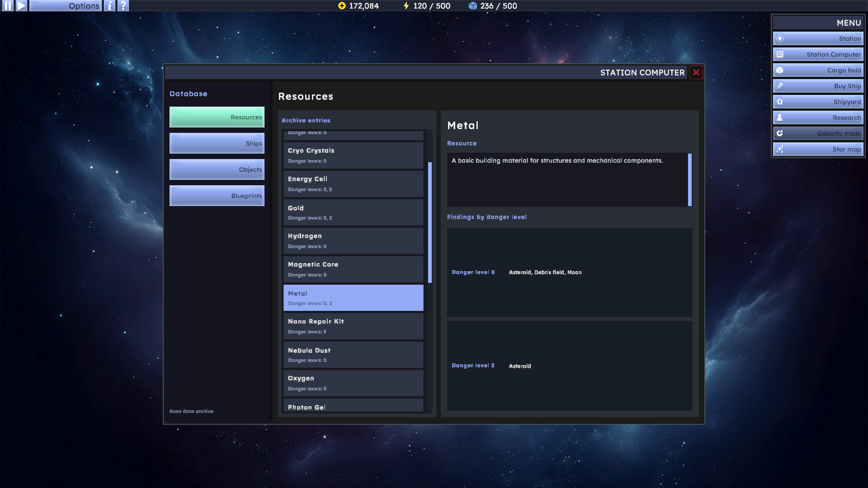Image resolution: width=868 pixels, height=488 pixels.
Task: Close the Station Computer window
Action: tap(696, 72)
